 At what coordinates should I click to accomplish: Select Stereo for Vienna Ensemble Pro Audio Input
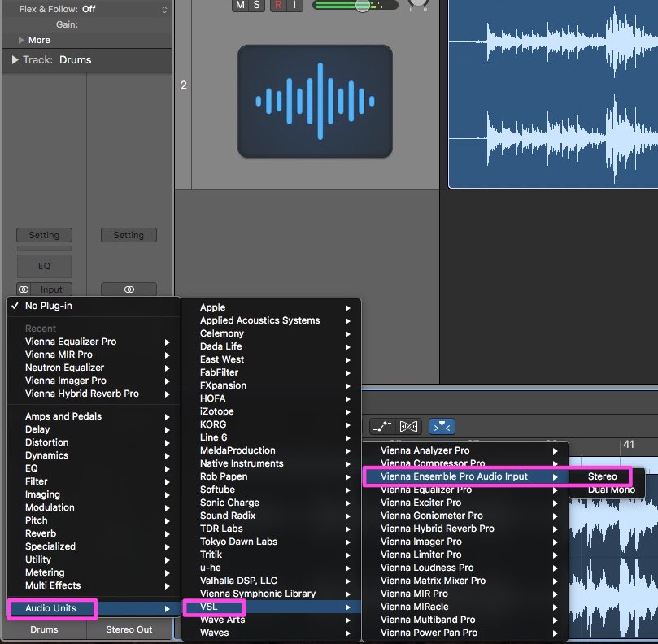pos(602,476)
